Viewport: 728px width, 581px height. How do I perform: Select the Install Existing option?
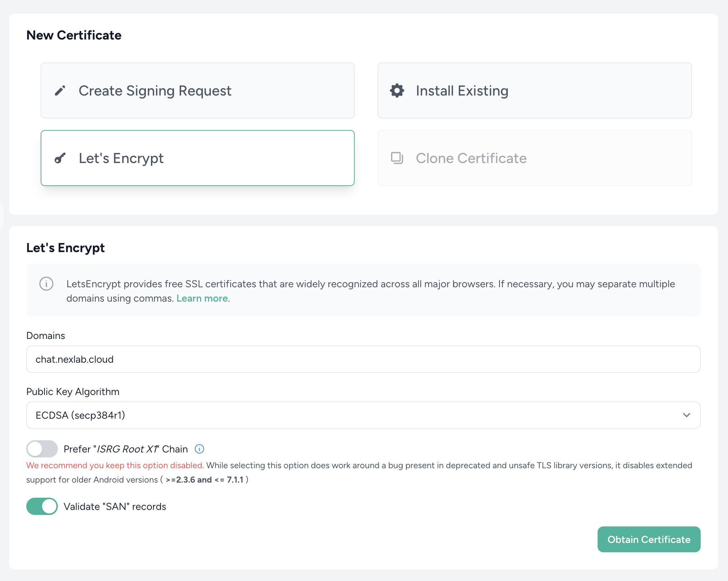point(535,90)
